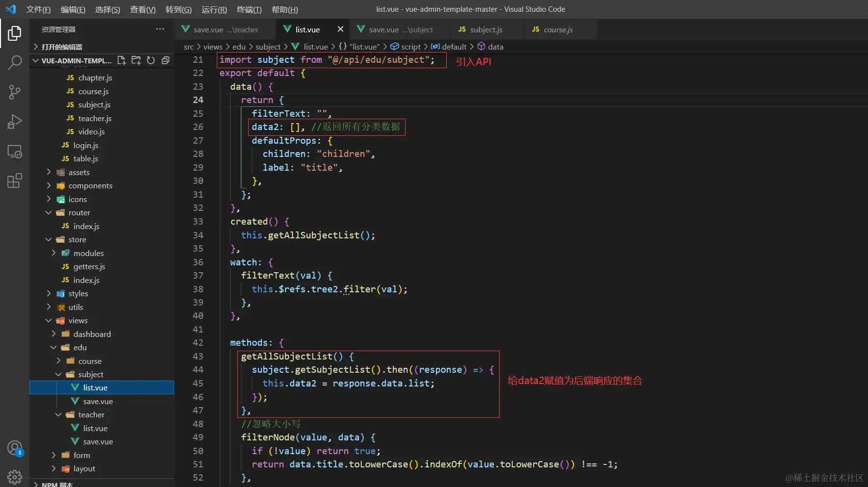Open the 编辑(E) menu

pos(73,9)
